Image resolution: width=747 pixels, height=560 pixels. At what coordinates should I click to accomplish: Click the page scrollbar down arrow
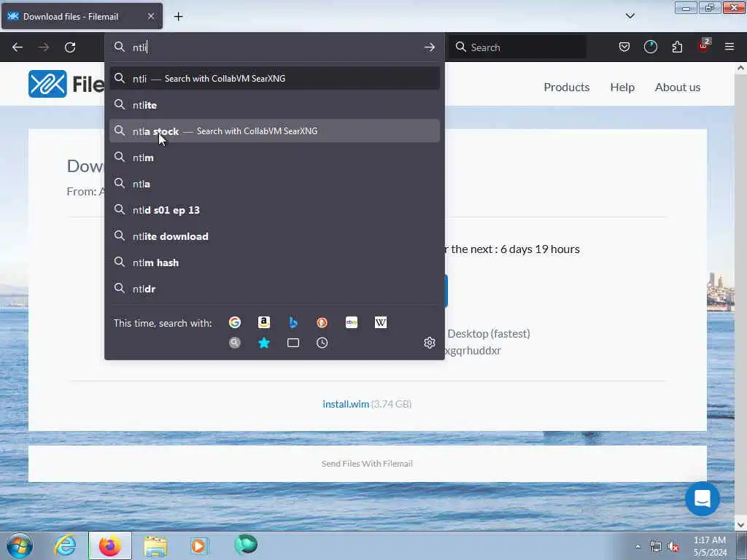tap(740, 524)
